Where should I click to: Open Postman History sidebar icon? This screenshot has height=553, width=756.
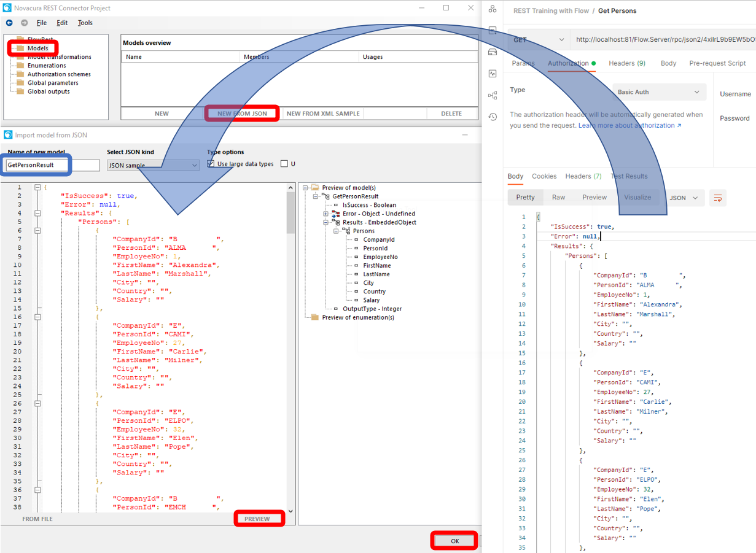pyautogui.click(x=493, y=117)
